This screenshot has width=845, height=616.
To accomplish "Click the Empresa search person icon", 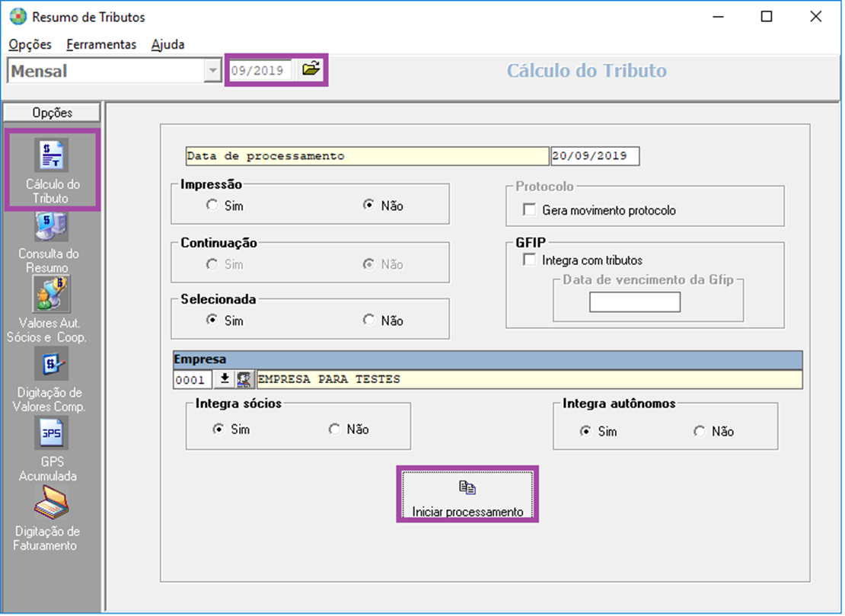I will (x=244, y=379).
